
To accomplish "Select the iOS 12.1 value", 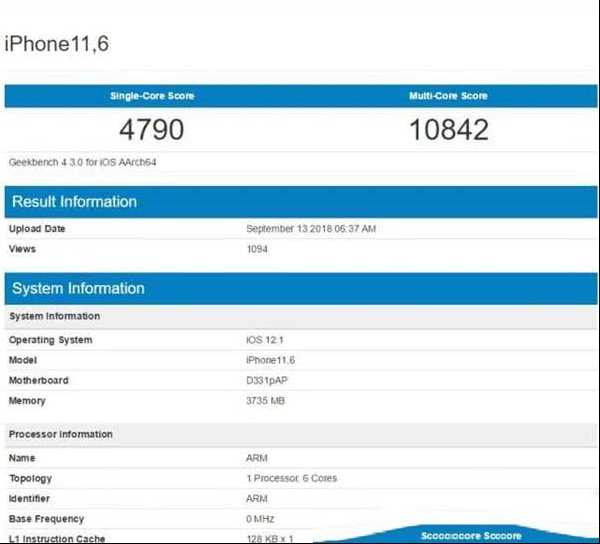I will click(265, 340).
